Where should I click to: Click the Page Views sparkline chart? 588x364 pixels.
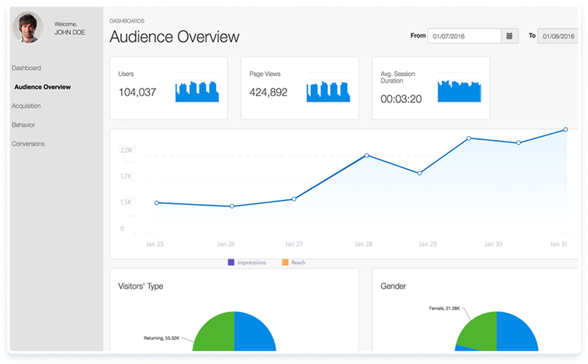tap(328, 92)
